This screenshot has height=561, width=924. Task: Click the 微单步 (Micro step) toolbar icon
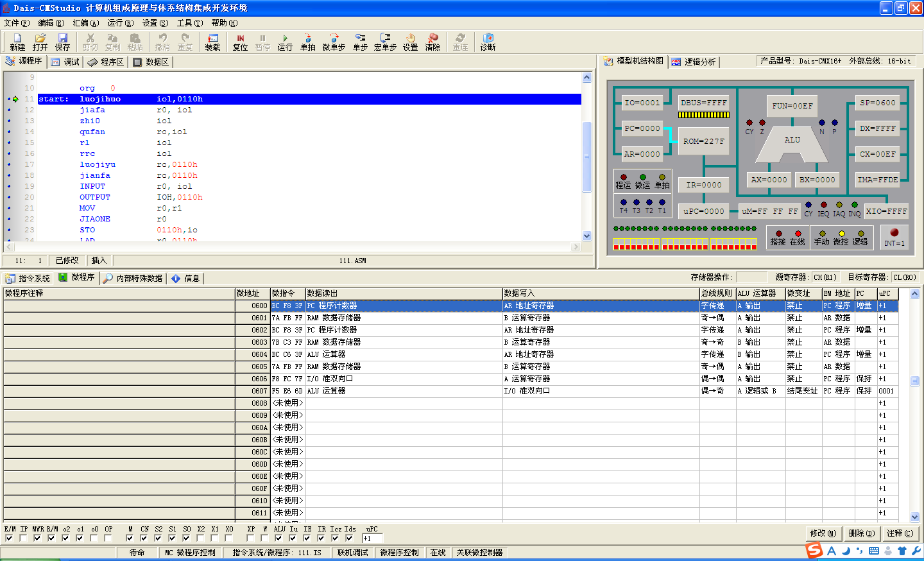click(x=334, y=42)
